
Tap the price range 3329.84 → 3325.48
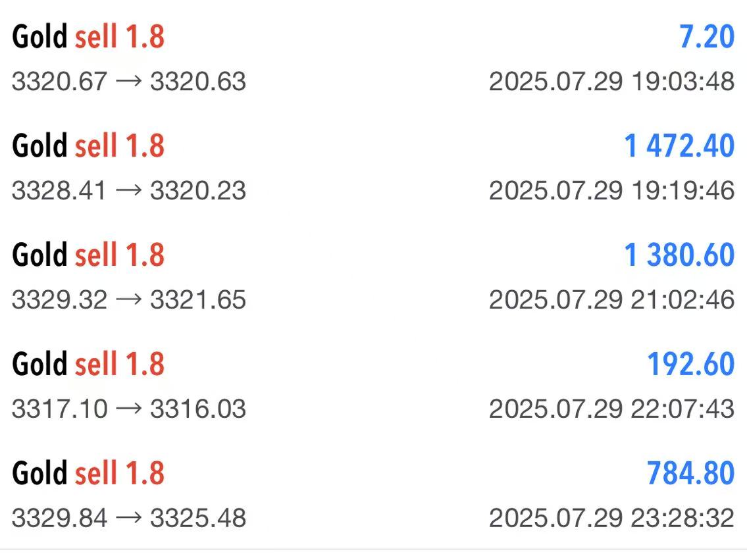tap(128, 518)
